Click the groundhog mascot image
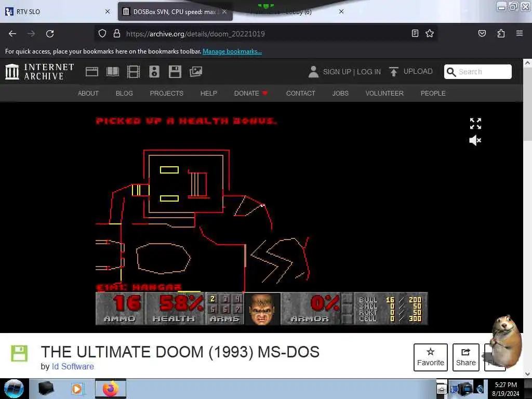Image resolution: width=532 pixels, height=399 pixels. (506, 341)
